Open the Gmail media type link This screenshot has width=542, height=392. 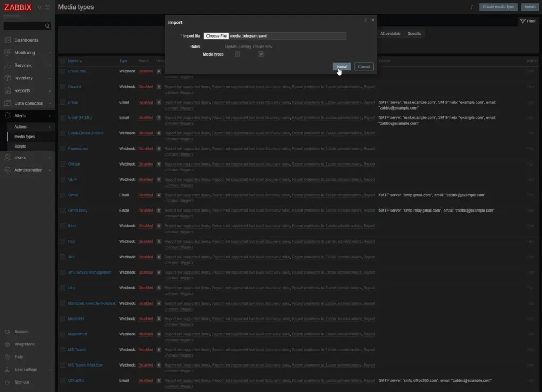(73, 195)
